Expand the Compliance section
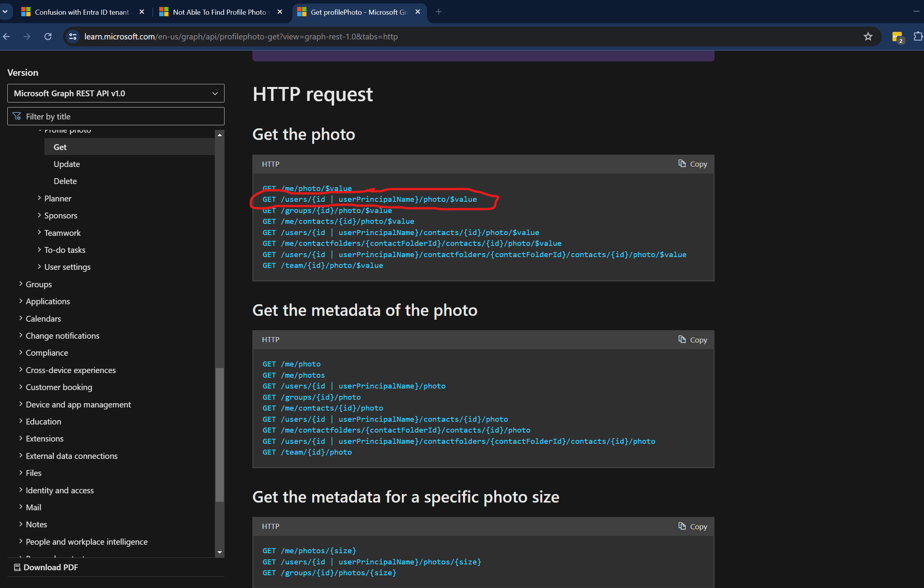The width and height of the screenshot is (924, 588). pyautogui.click(x=47, y=353)
